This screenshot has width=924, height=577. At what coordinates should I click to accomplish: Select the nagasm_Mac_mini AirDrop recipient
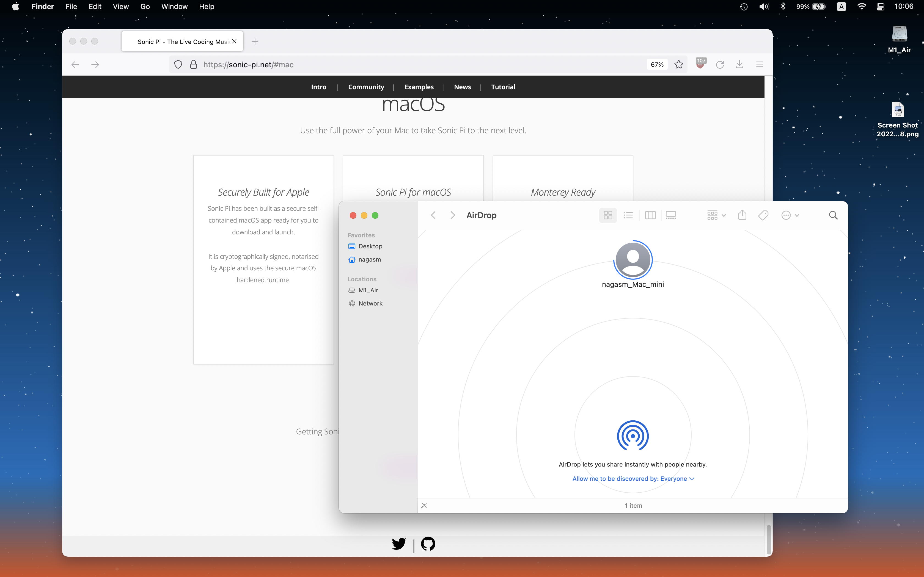[x=633, y=260]
